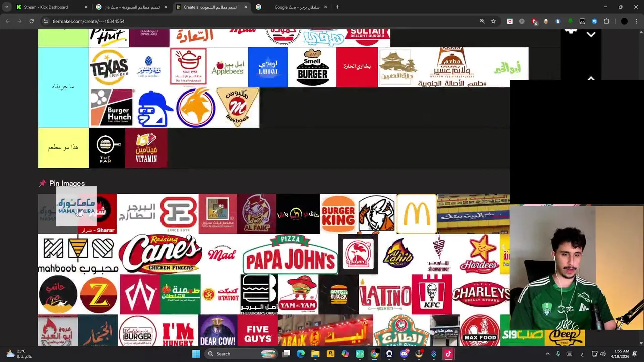The height and width of the screenshot is (362, 644).
Task: Select the Shawarmer logo
Action: click(439, 254)
